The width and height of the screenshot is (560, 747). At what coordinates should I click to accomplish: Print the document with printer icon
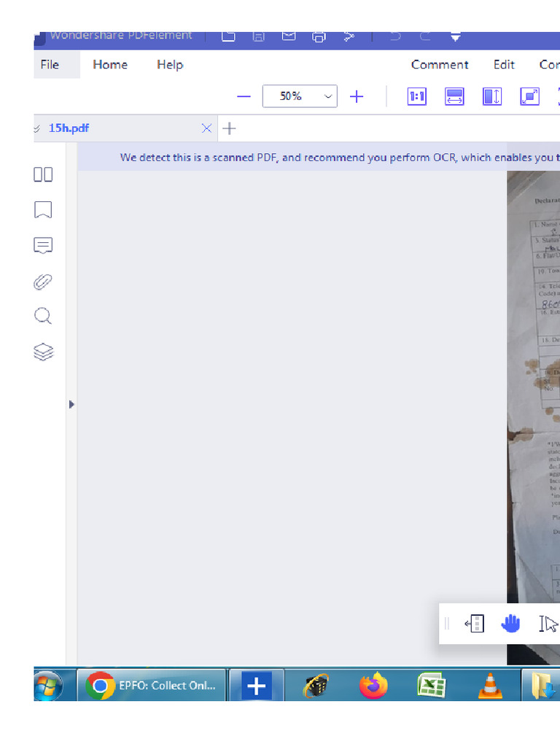tap(319, 36)
